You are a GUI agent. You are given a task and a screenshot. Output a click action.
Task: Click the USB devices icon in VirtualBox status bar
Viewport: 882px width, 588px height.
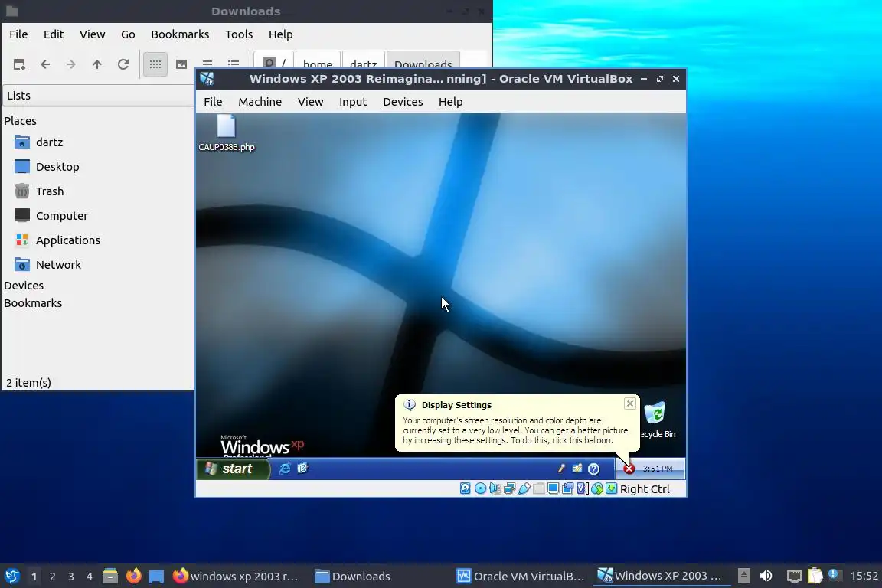pos(524,488)
